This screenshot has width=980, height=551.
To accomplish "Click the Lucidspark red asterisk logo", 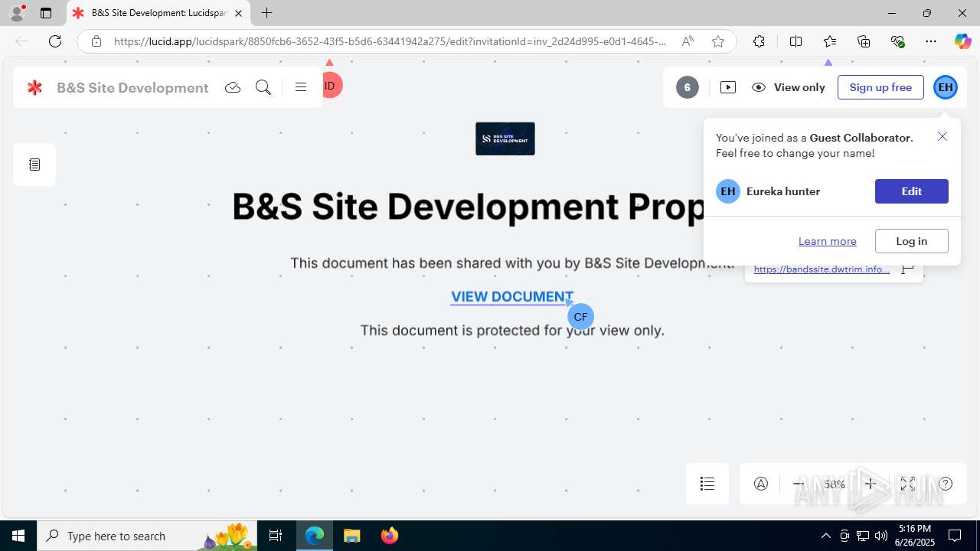I will [34, 87].
